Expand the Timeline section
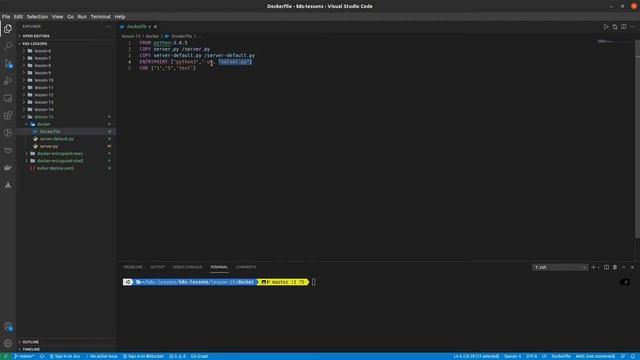640x360 pixels. (31, 349)
